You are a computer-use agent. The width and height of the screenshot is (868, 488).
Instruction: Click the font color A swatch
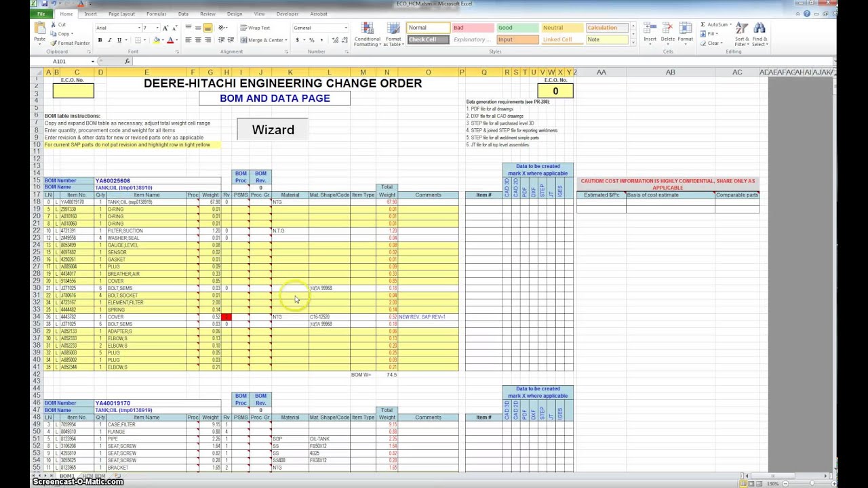point(171,40)
